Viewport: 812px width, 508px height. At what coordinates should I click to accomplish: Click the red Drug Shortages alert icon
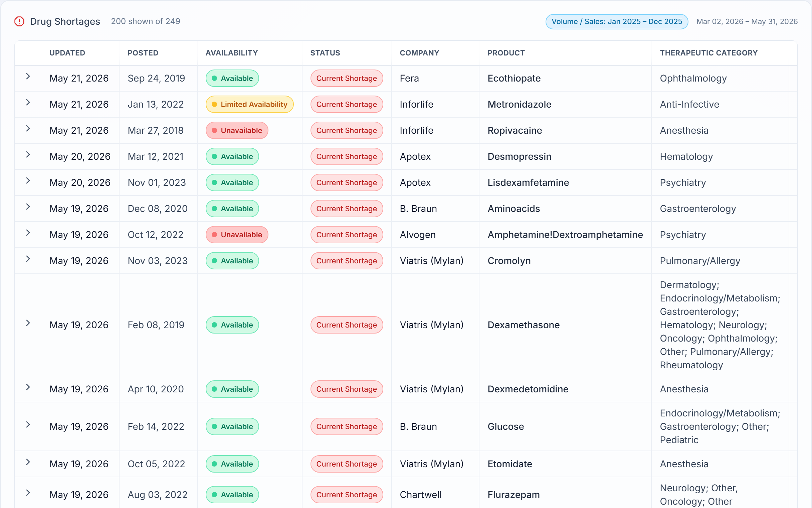click(19, 21)
